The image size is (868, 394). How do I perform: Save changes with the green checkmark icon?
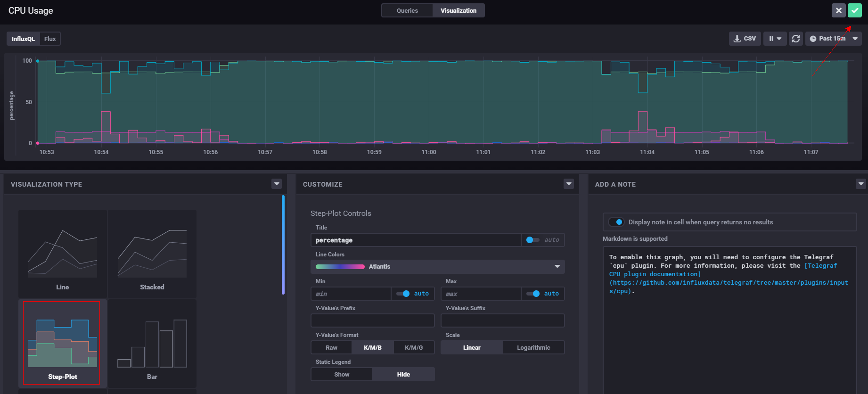[854, 10]
